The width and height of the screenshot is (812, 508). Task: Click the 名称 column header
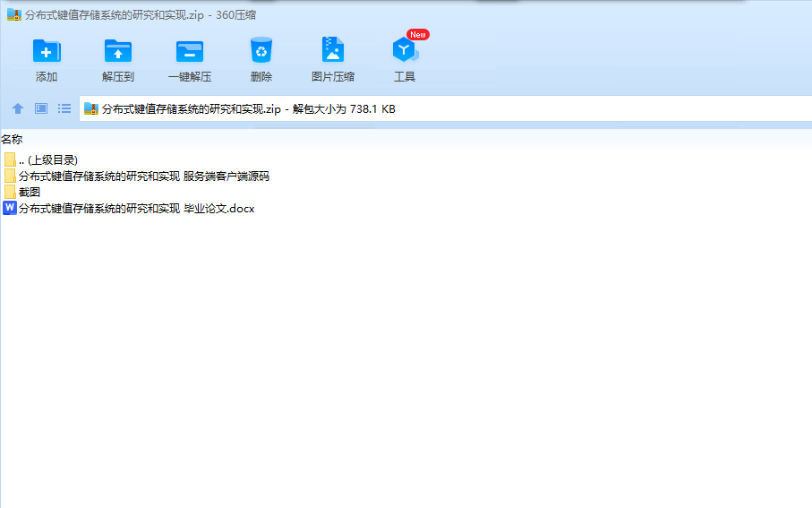click(x=12, y=139)
